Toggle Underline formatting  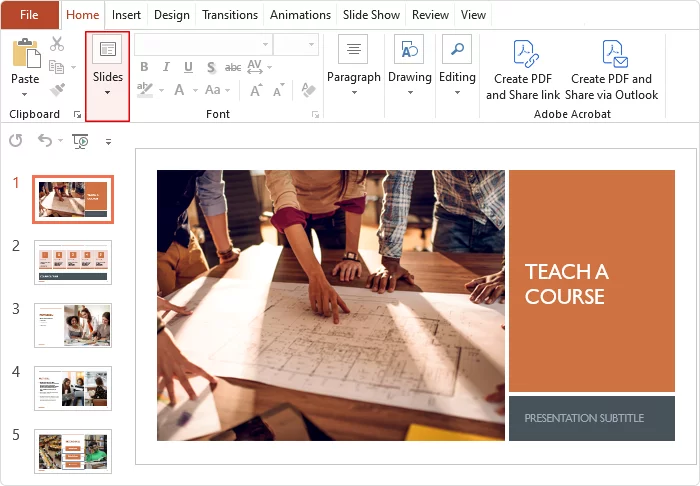tap(188, 67)
